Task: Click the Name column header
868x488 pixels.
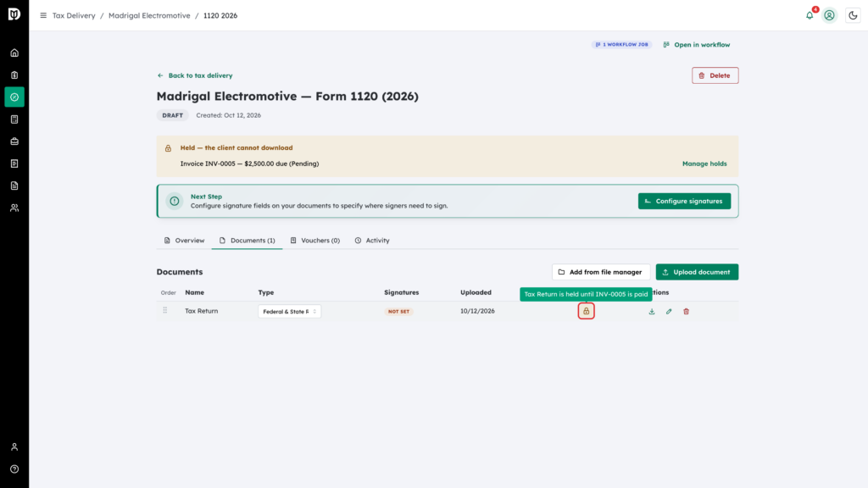Action: pos(194,292)
